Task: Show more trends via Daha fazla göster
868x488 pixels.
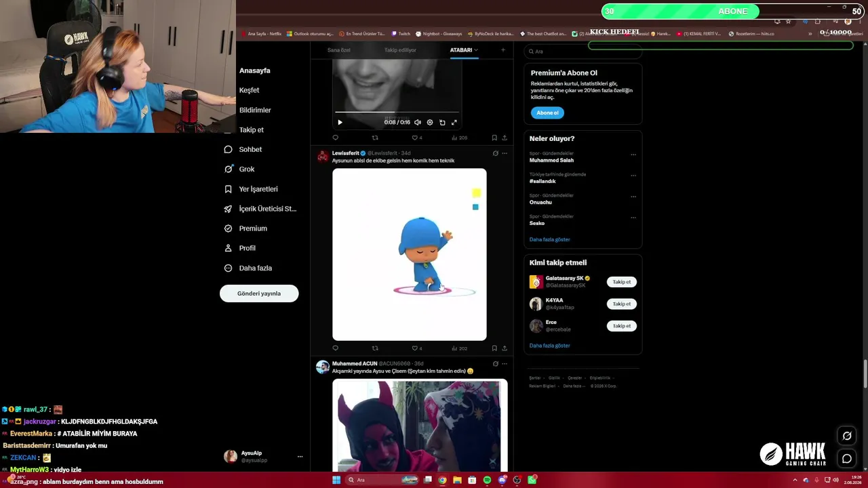Action: coord(550,239)
